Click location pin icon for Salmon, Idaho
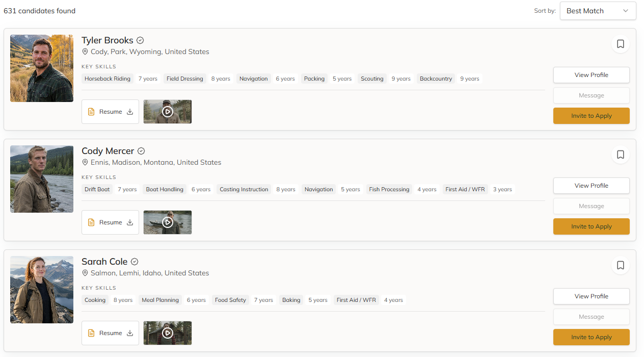644x357 pixels. [85, 273]
